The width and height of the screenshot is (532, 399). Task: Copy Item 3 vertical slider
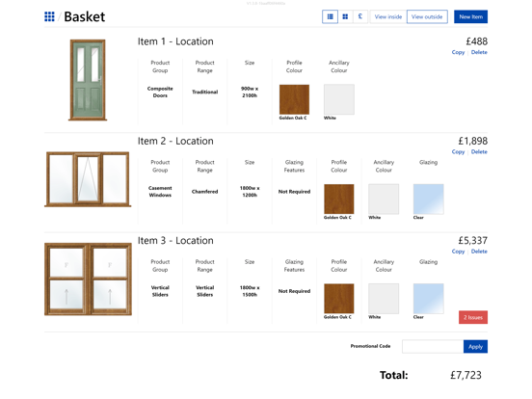point(458,252)
